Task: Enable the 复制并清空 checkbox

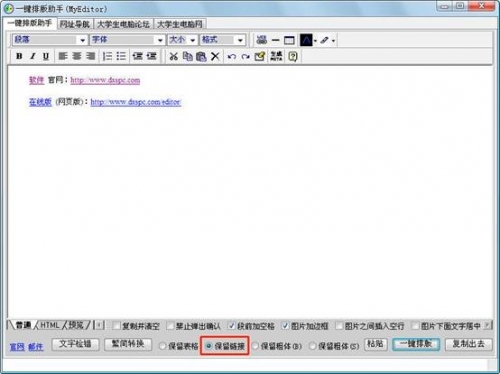Action: click(117, 325)
